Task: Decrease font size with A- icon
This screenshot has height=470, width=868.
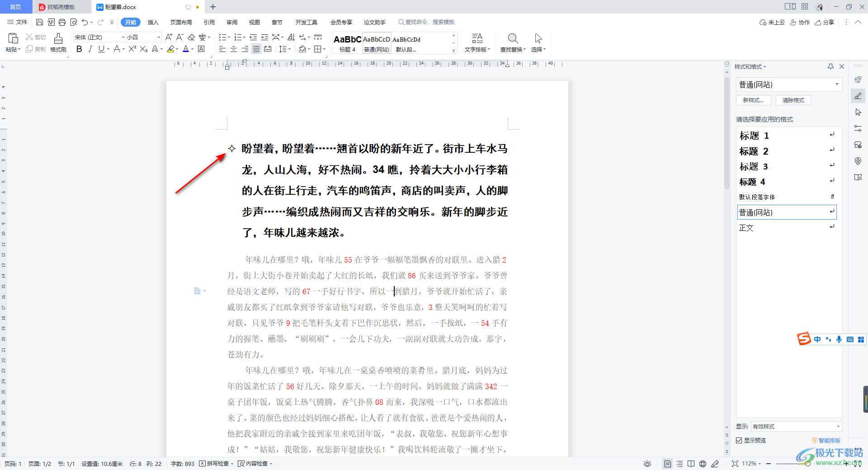Action: click(179, 37)
